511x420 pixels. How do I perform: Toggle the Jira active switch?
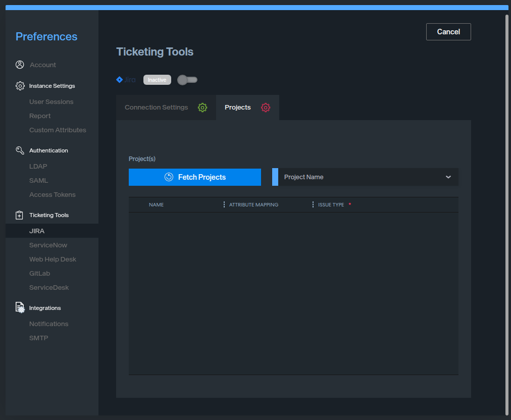click(x=187, y=80)
